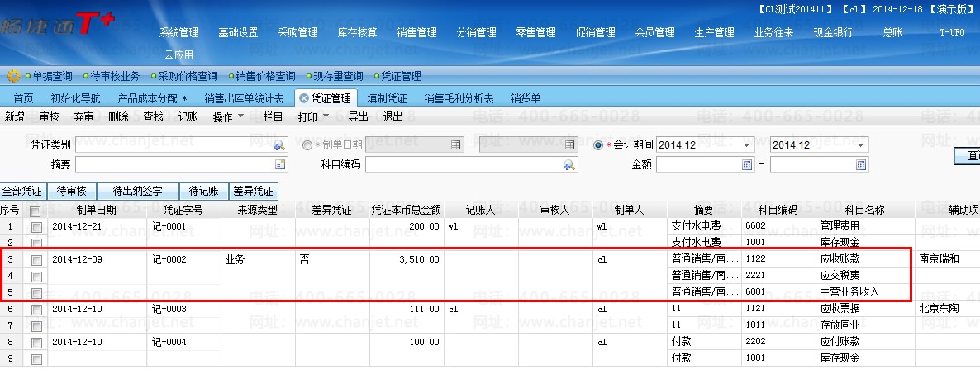Screen dimensions: 980x379
Task: Switch to the 填制凭证 tab
Action: tap(386, 98)
